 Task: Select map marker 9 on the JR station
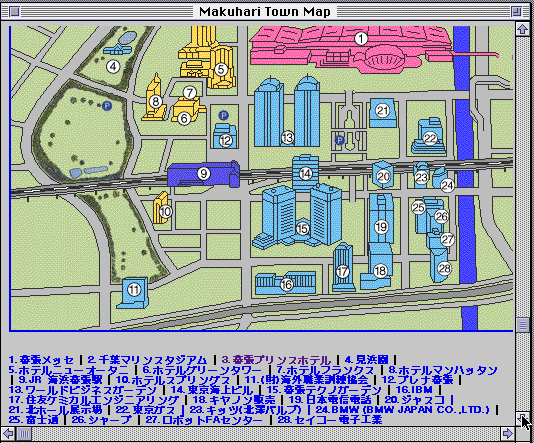click(204, 174)
